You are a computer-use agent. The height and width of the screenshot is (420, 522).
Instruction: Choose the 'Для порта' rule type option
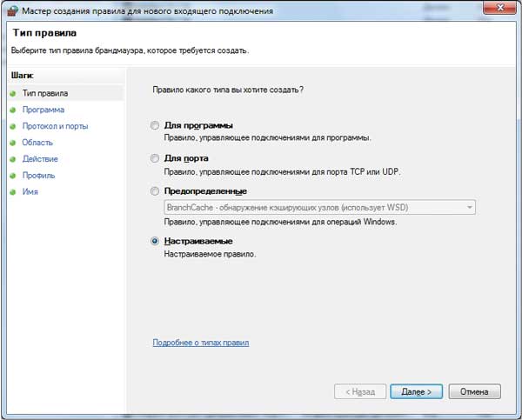156,159
